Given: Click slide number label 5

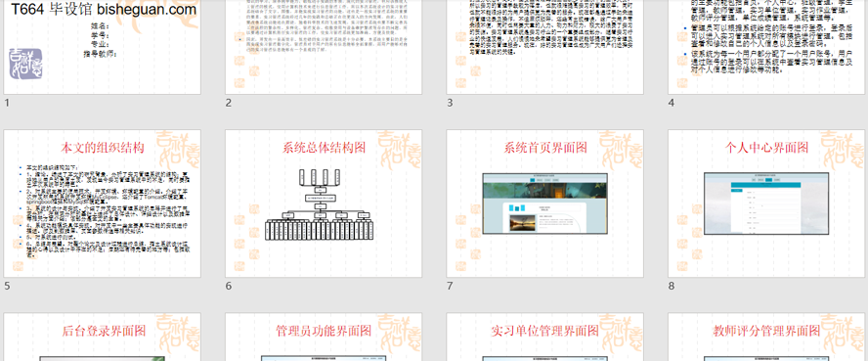Looking at the screenshot, I should pos(7,286).
